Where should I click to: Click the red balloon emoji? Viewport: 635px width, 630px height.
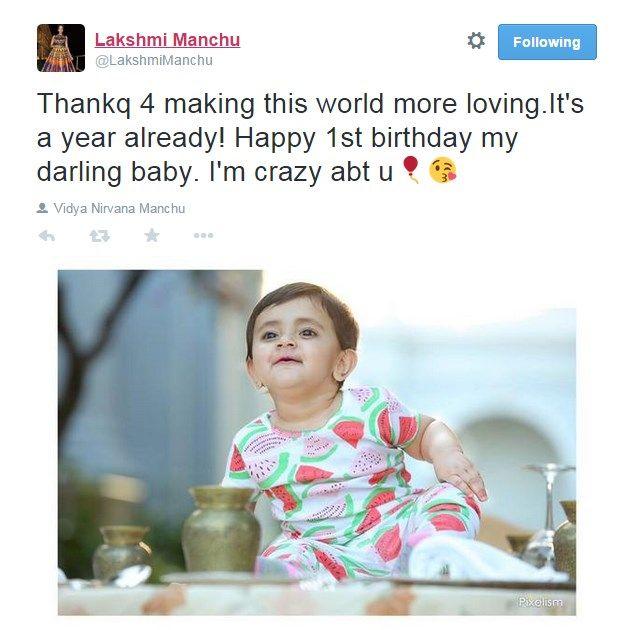tap(411, 170)
